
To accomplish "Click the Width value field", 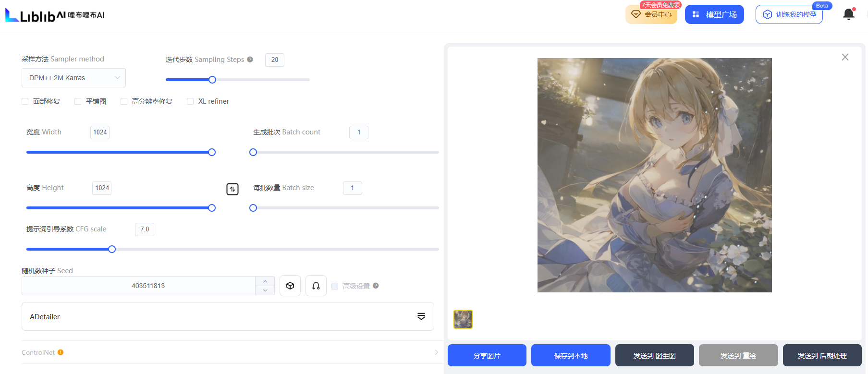I will click(100, 133).
